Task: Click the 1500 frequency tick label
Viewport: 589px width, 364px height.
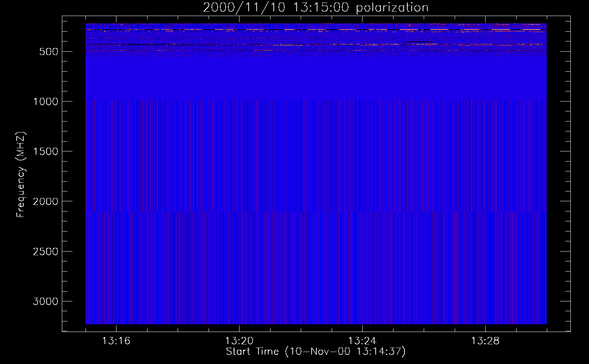Action: click(x=45, y=151)
